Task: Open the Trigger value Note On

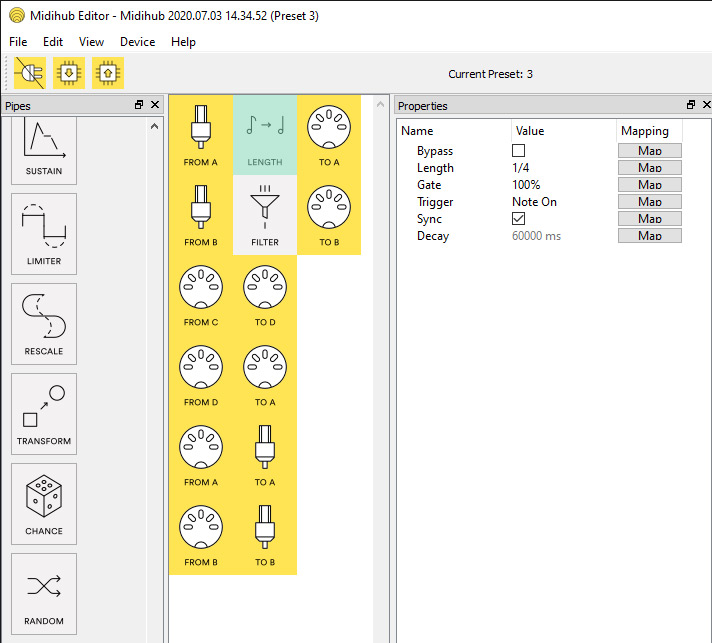Action: coord(534,202)
